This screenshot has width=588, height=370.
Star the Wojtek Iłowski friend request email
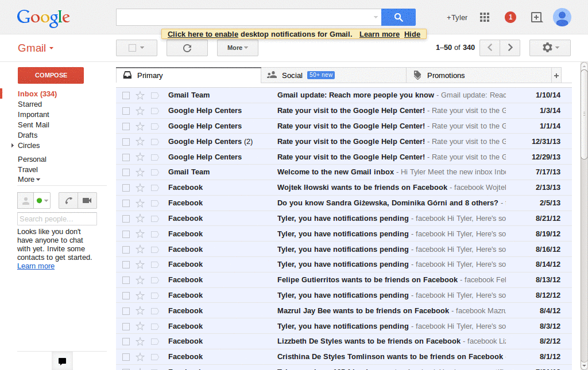point(140,188)
